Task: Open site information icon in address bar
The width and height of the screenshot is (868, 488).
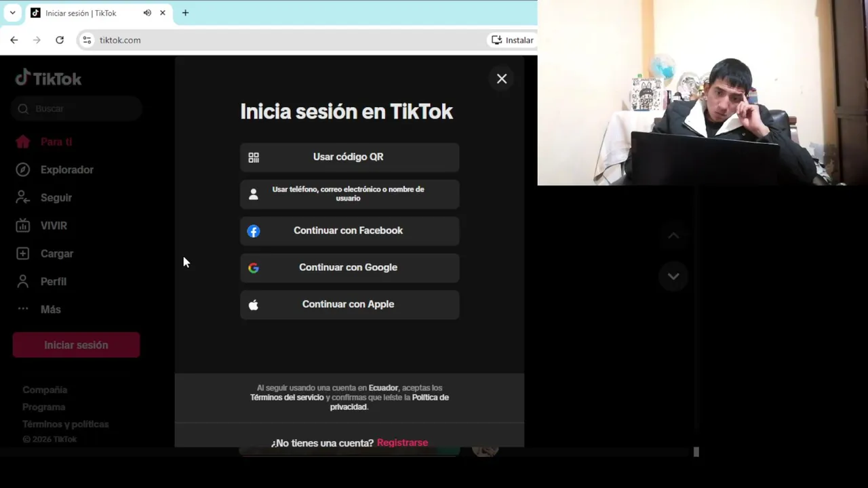Action: [x=87, y=40]
